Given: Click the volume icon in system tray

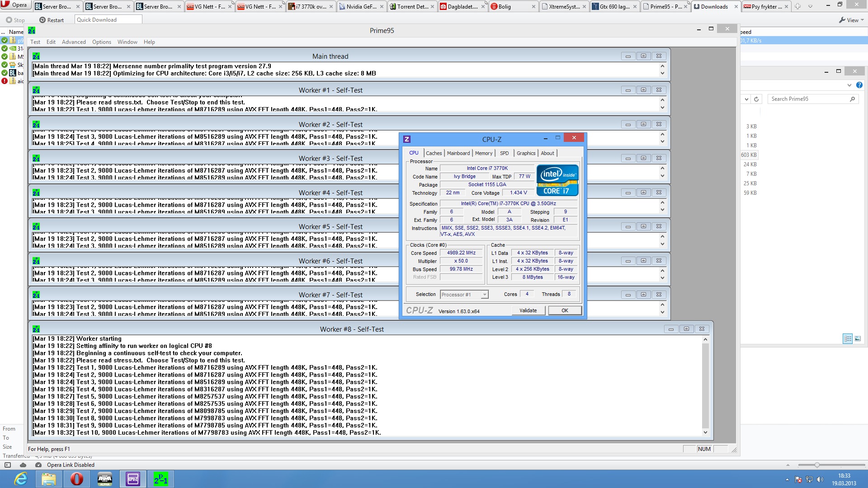Looking at the screenshot, I should tap(820, 479).
